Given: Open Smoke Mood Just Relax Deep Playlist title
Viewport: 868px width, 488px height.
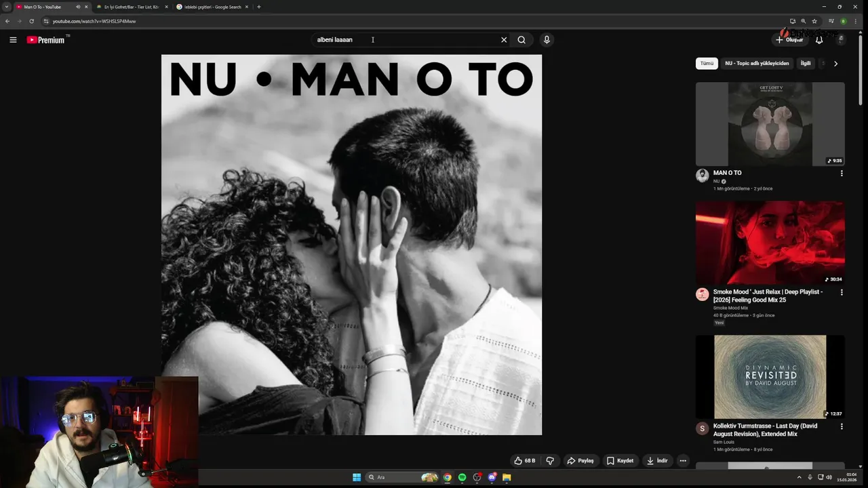Looking at the screenshot, I should (x=768, y=296).
